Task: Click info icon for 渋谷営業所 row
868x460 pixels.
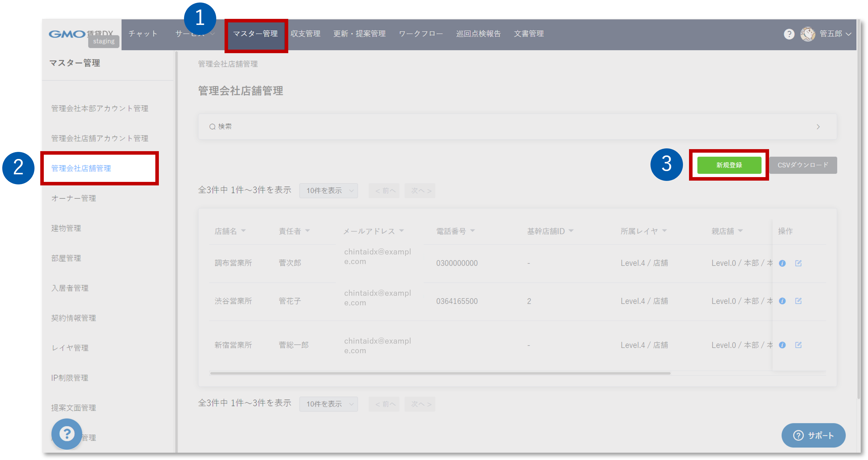Action: click(782, 301)
